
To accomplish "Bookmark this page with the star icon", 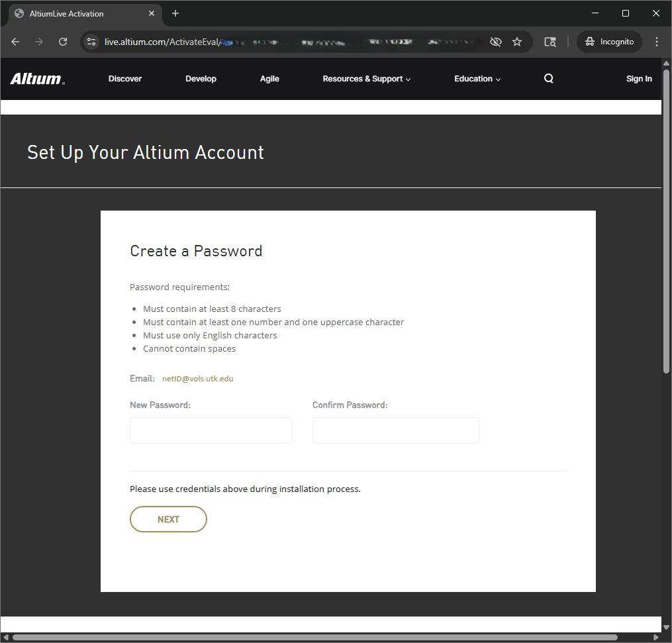I will click(517, 42).
